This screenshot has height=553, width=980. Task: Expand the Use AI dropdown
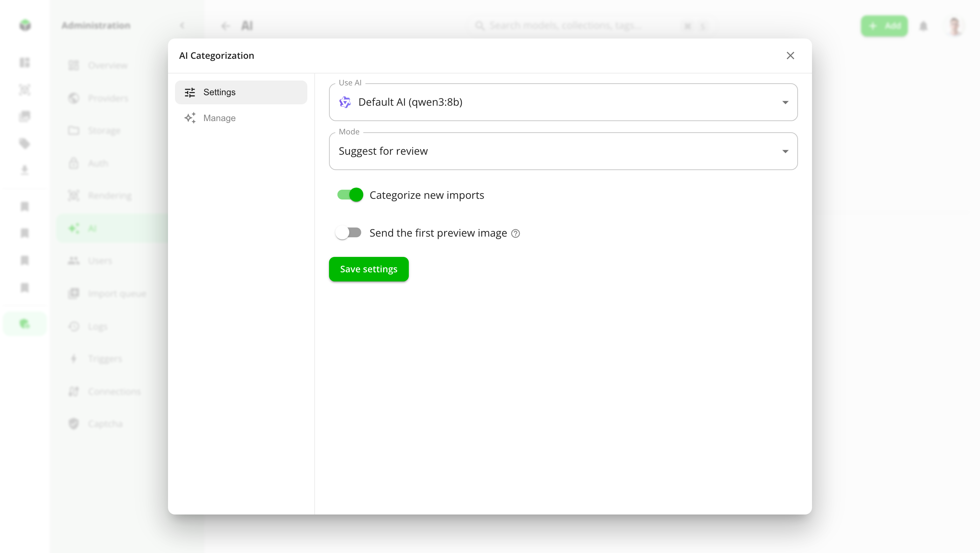(563, 102)
